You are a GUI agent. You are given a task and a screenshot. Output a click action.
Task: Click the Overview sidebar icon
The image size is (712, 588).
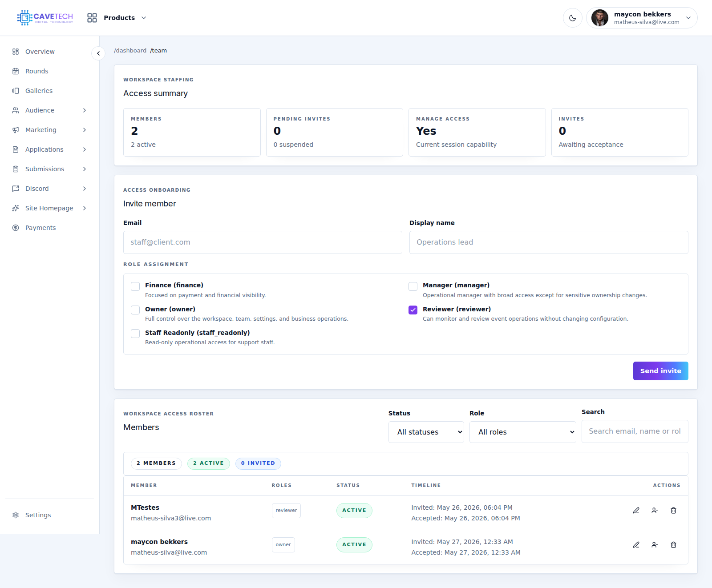pyautogui.click(x=16, y=52)
